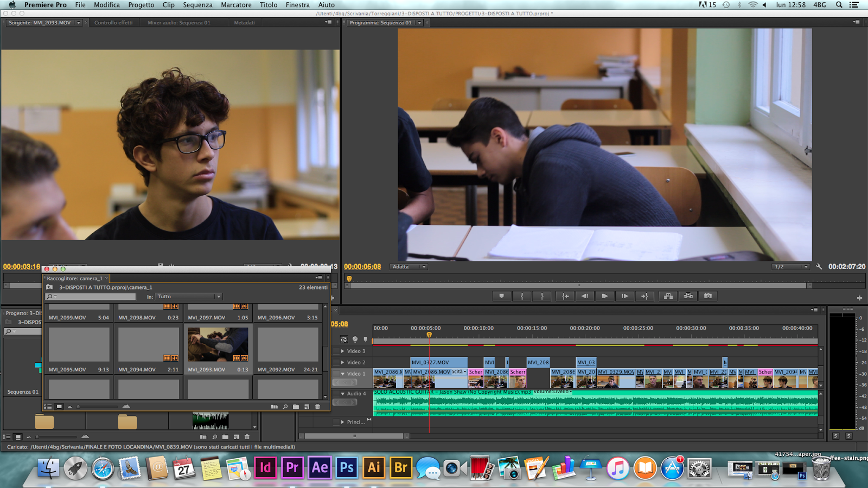Step forward one frame in Program monitor
The height and width of the screenshot is (488, 868).
tap(625, 296)
